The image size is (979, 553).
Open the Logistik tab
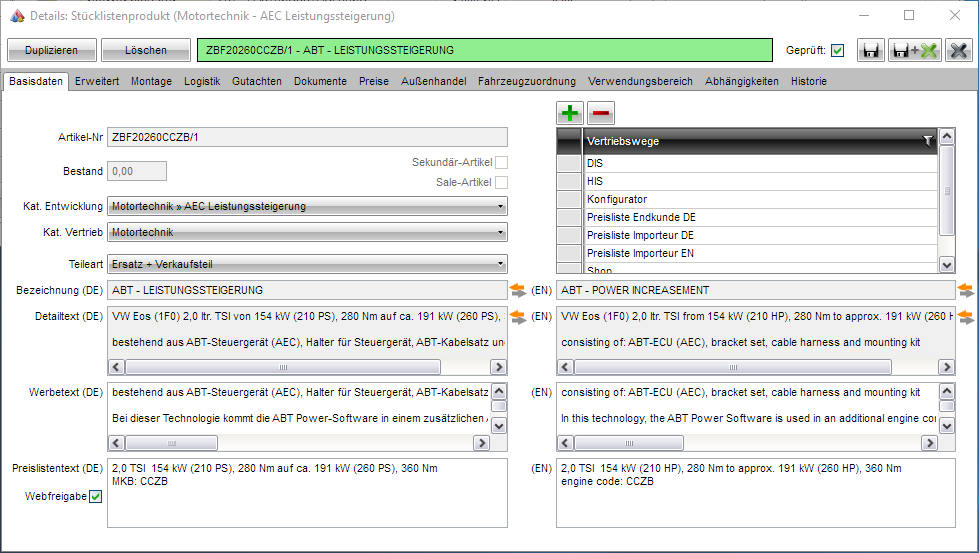click(202, 81)
